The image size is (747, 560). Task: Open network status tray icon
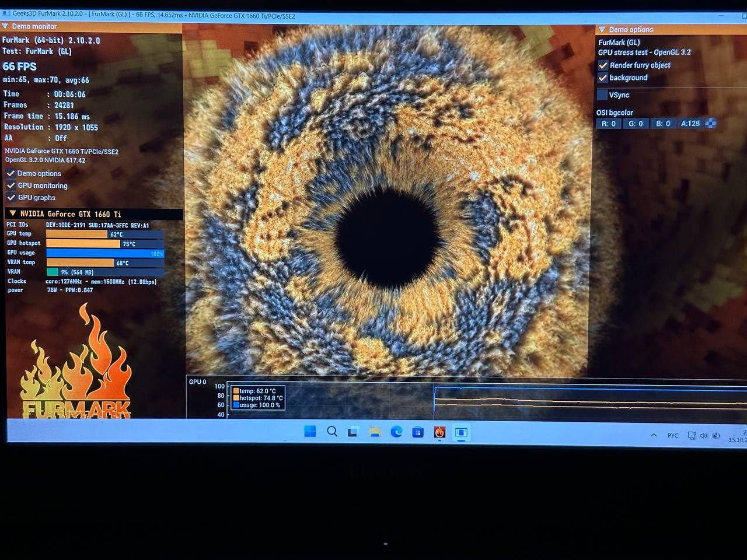click(692, 436)
